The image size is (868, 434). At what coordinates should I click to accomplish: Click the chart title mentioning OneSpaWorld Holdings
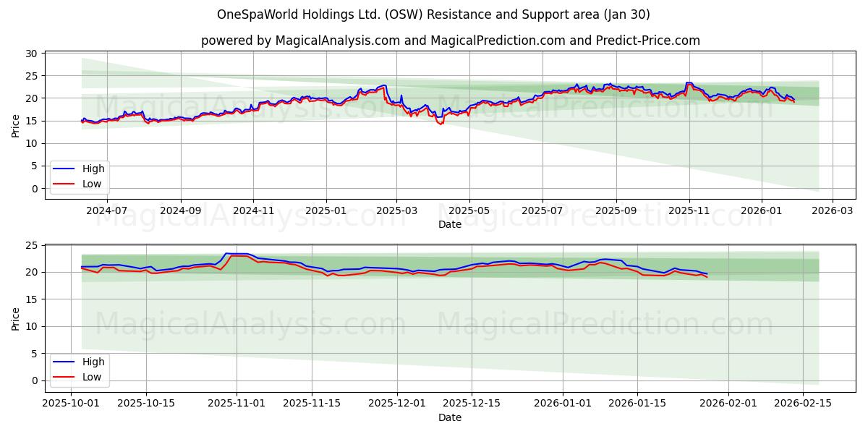coord(433,14)
